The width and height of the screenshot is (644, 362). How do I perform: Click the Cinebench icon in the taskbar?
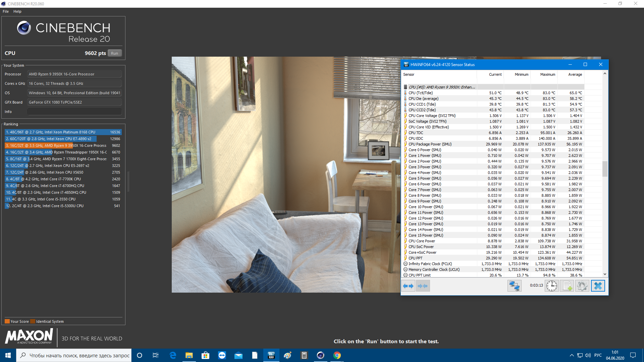tap(321, 355)
